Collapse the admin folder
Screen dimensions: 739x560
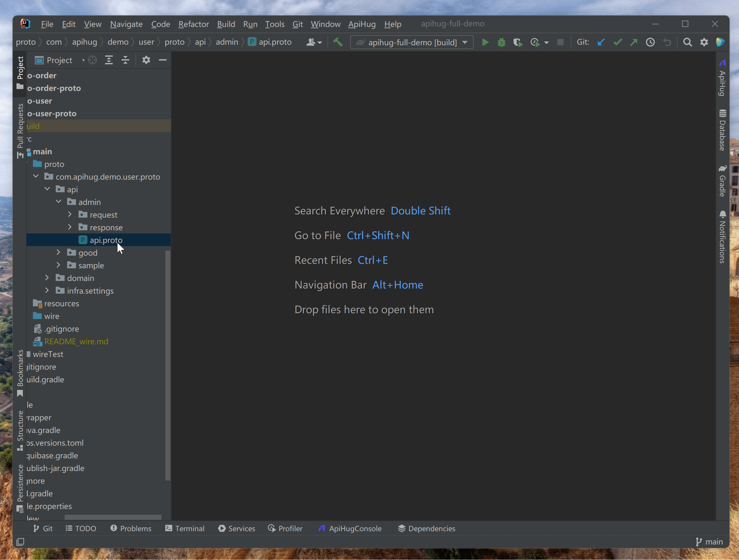pos(59,202)
